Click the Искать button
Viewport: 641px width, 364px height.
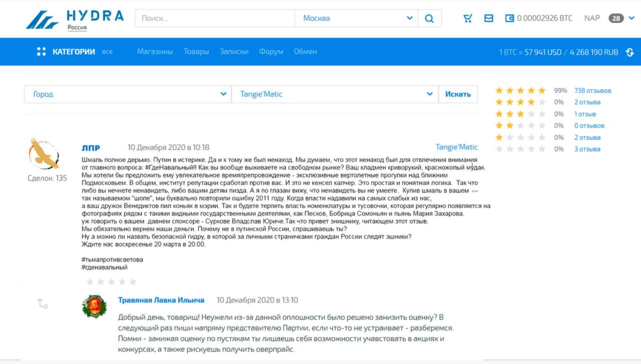458,94
